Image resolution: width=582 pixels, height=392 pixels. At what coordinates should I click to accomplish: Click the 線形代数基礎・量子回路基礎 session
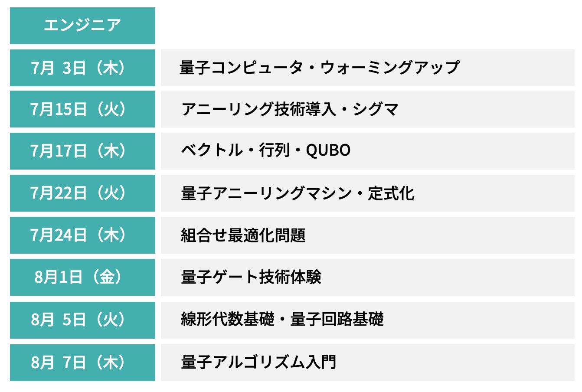coord(282,320)
